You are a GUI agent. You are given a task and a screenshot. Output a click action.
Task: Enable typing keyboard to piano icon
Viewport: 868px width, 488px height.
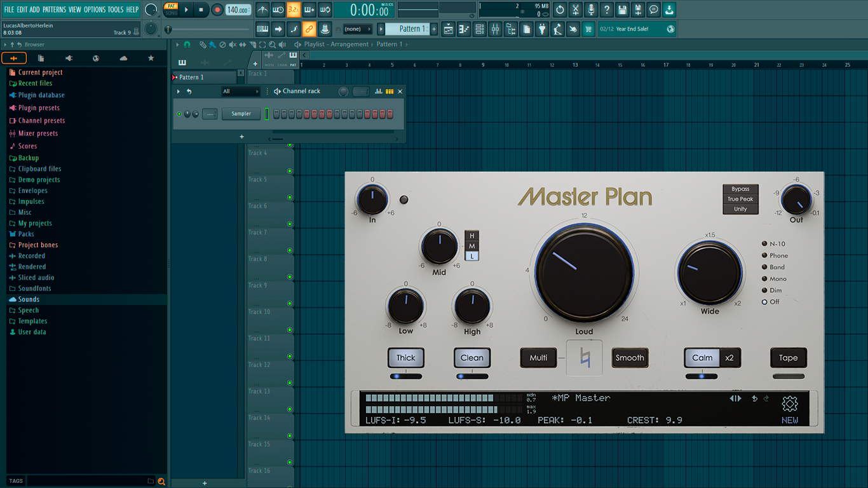coord(262,29)
